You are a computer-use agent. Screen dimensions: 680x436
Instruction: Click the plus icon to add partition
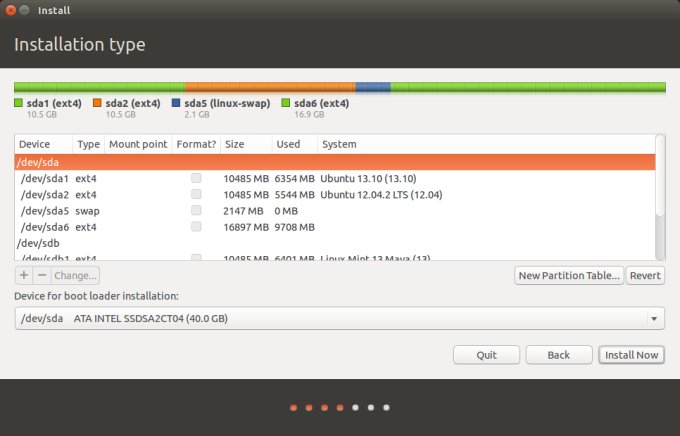[24, 275]
